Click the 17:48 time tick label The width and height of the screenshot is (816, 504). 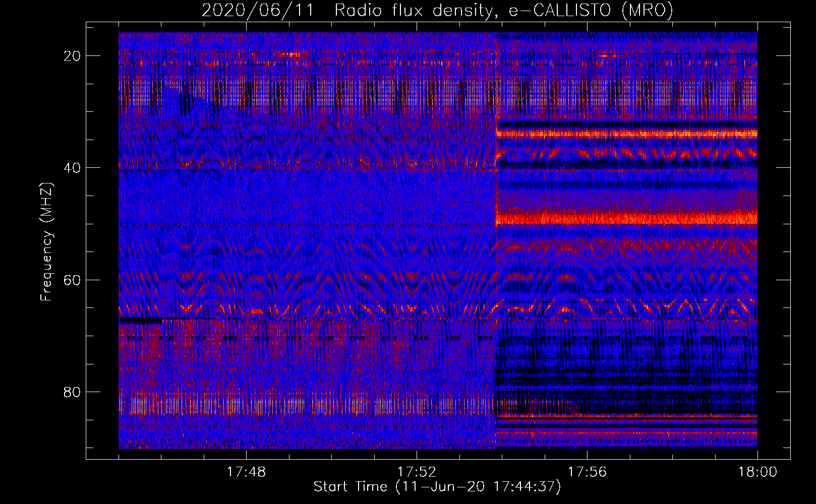pos(246,472)
